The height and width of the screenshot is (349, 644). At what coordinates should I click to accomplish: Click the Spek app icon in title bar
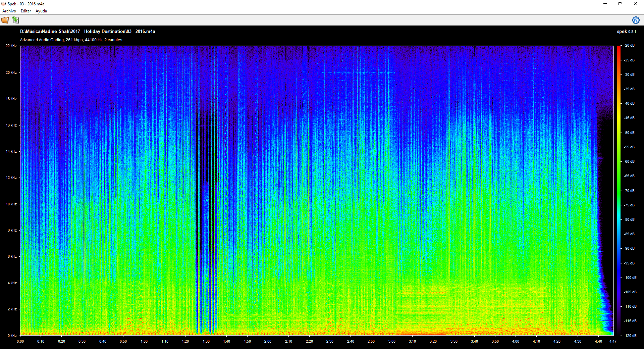pyautogui.click(x=3, y=4)
